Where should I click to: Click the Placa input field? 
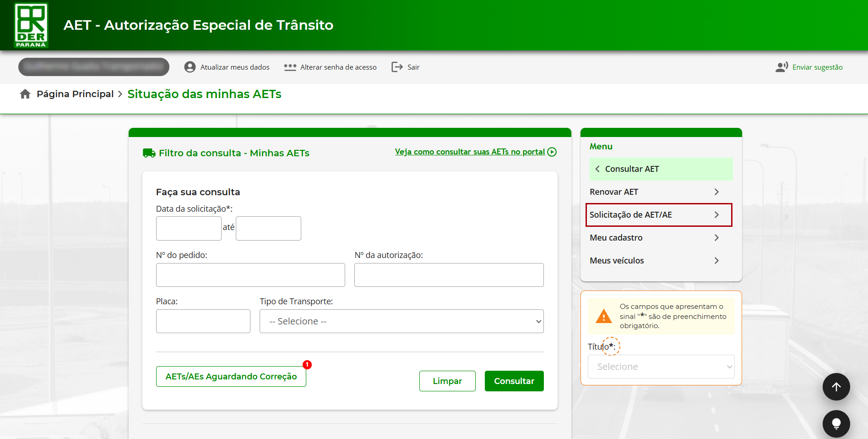pos(203,321)
